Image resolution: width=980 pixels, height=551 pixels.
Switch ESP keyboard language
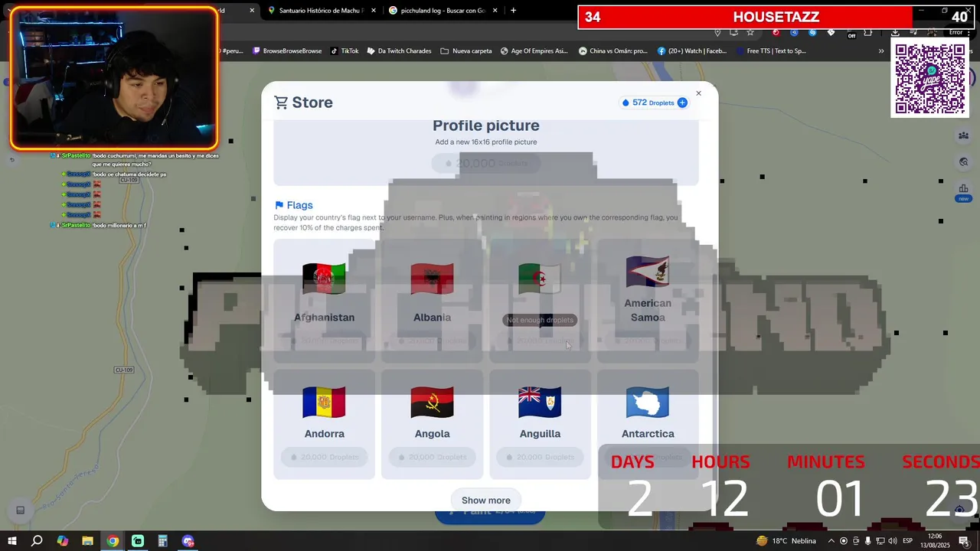click(x=907, y=541)
